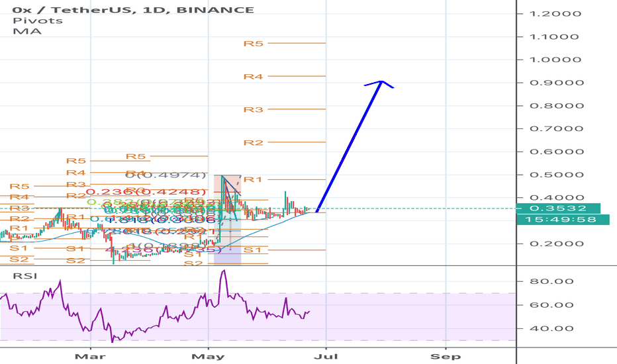The width and height of the screenshot is (617, 364).
Task: Click the Mar date on time axis
Action: [x=90, y=357]
